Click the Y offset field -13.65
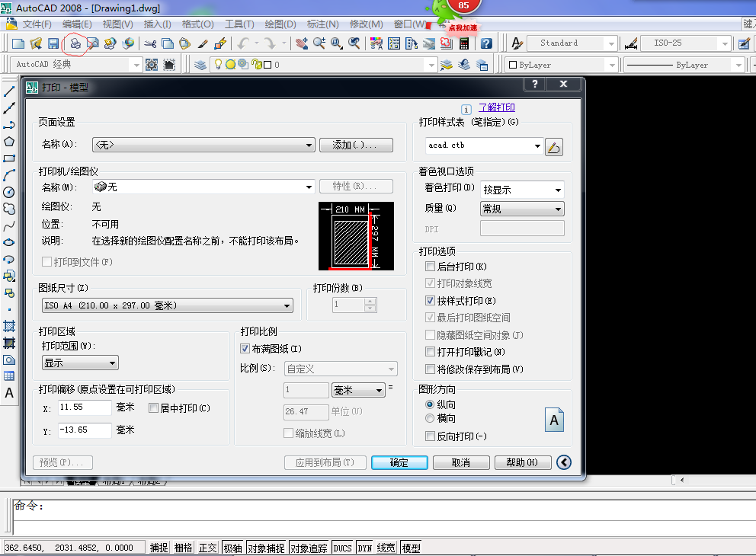The width and height of the screenshot is (756, 556). [x=85, y=430]
